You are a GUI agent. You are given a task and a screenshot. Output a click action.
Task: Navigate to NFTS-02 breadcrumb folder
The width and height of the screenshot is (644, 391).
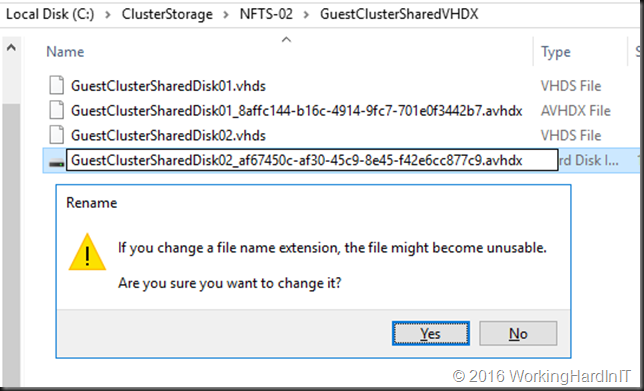pyautogui.click(x=266, y=14)
